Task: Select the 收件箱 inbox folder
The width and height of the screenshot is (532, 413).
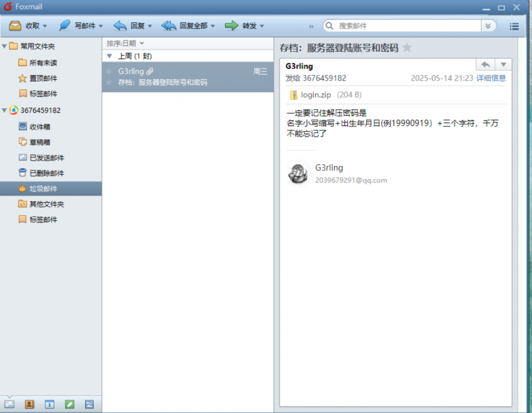Action: click(x=39, y=126)
